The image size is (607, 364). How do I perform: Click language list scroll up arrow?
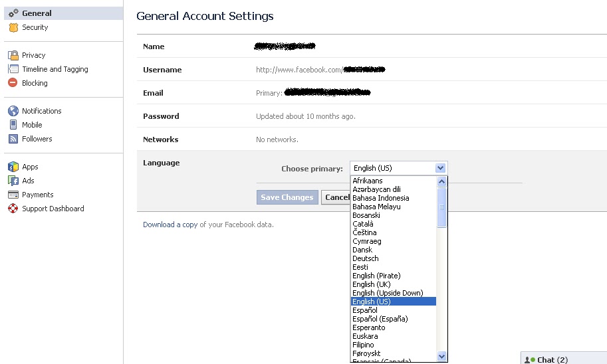pyautogui.click(x=441, y=181)
